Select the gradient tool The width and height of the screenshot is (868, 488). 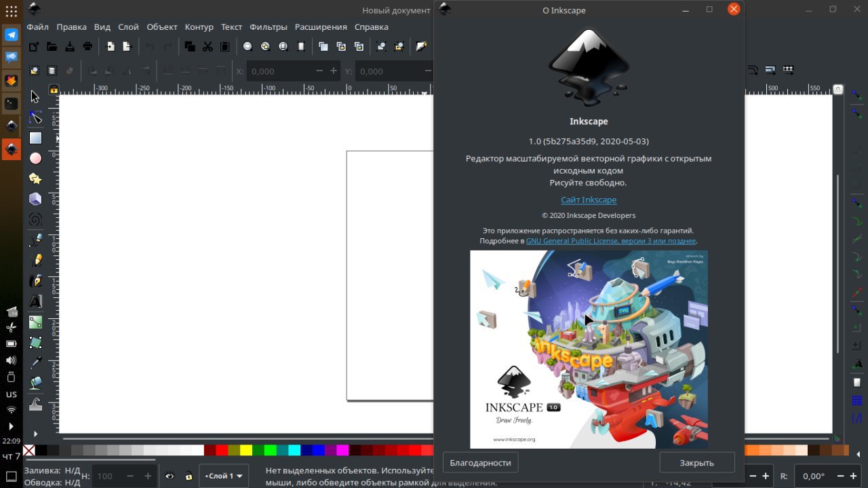pyautogui.click(x=35, y=322)
